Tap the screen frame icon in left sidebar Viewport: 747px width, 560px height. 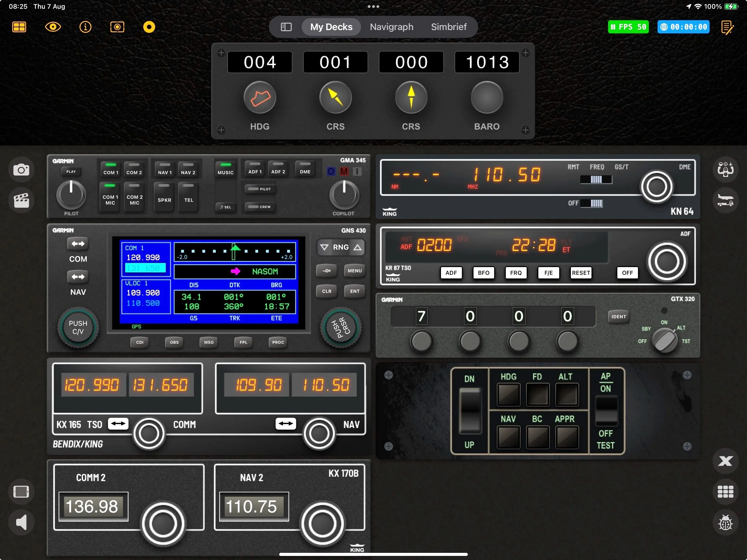click(21, 492)
